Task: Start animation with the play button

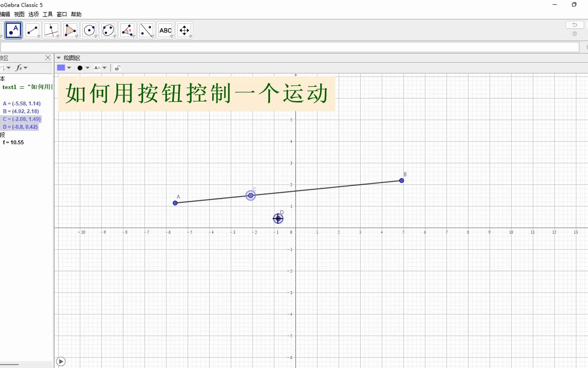Action: pyautogui.click(x=61, y=362)
